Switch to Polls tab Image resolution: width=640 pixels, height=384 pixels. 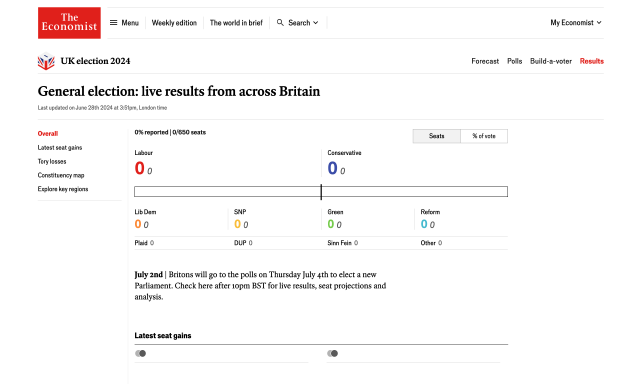514,61
